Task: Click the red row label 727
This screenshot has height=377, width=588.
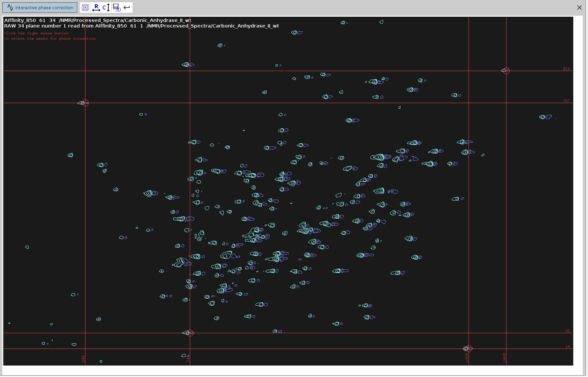Action: 567,101
